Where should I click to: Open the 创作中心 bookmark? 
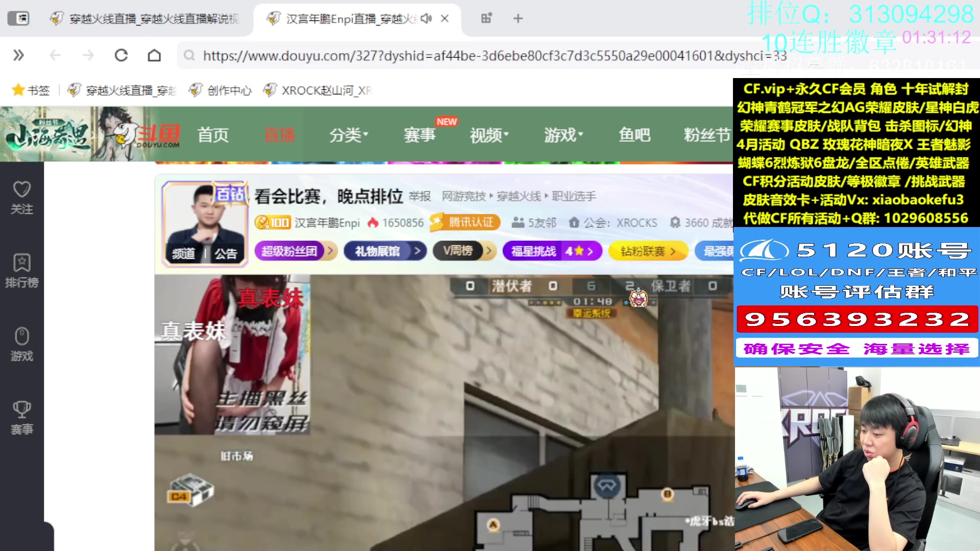coord(220,90)
